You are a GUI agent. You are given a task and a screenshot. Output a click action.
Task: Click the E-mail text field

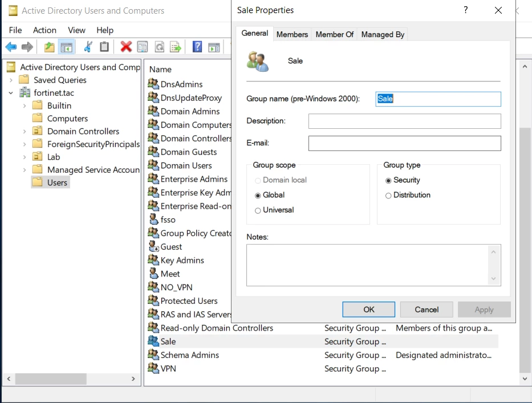pyautogui.click(x=404, y=143)
